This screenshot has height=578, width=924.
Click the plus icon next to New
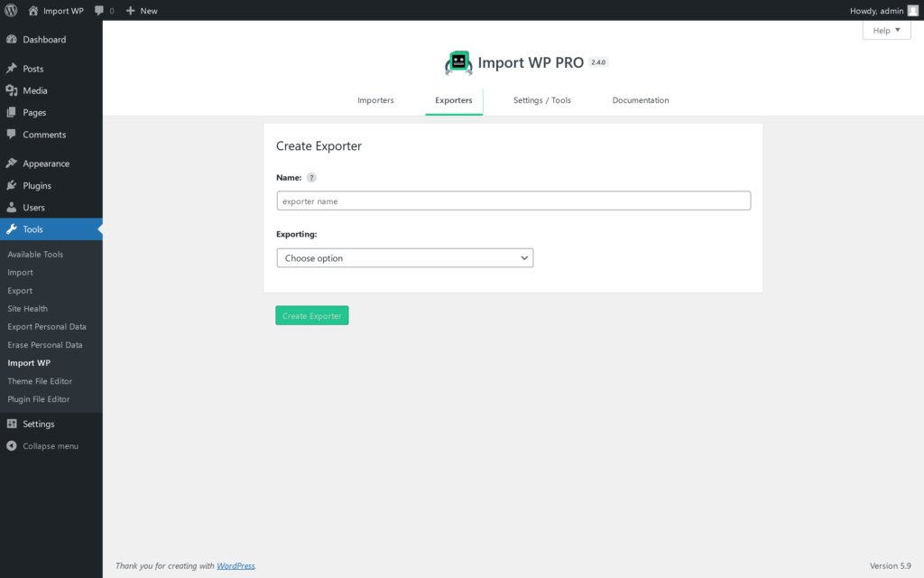[130, 11]
